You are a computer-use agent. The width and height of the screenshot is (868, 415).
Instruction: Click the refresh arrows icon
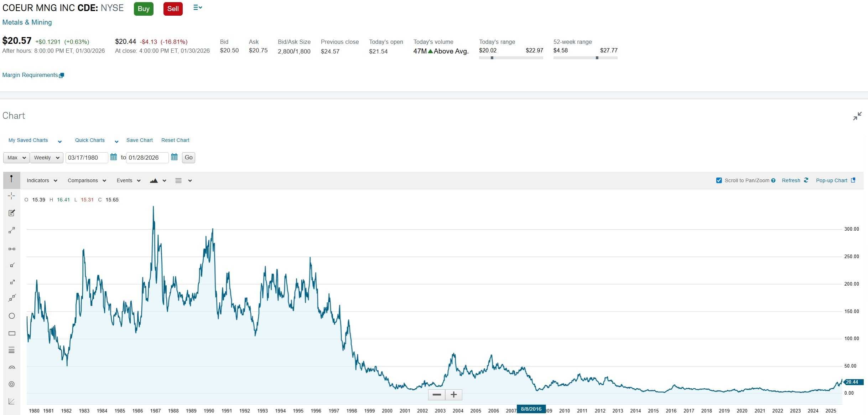tap(806, 180)
